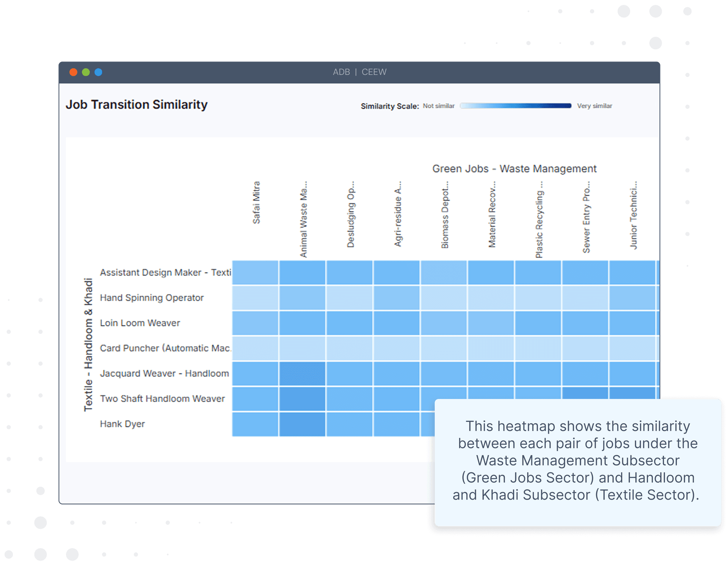This screenshot has height=566, width=728.
Task: Select cell Card Puncher / Material Recovery
Action: pos(491,348)
